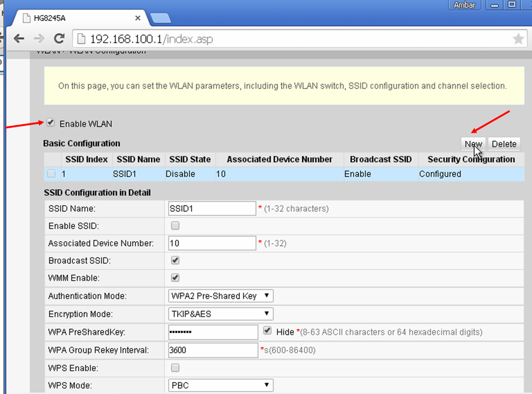Tick the Enable SSID checkbox

[175, 226]
